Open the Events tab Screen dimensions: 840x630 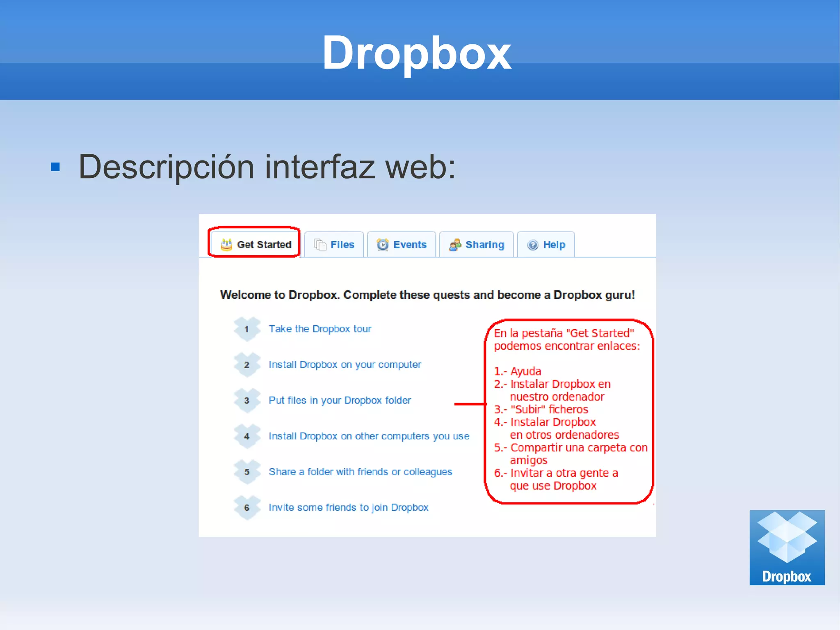coord(401,245)
